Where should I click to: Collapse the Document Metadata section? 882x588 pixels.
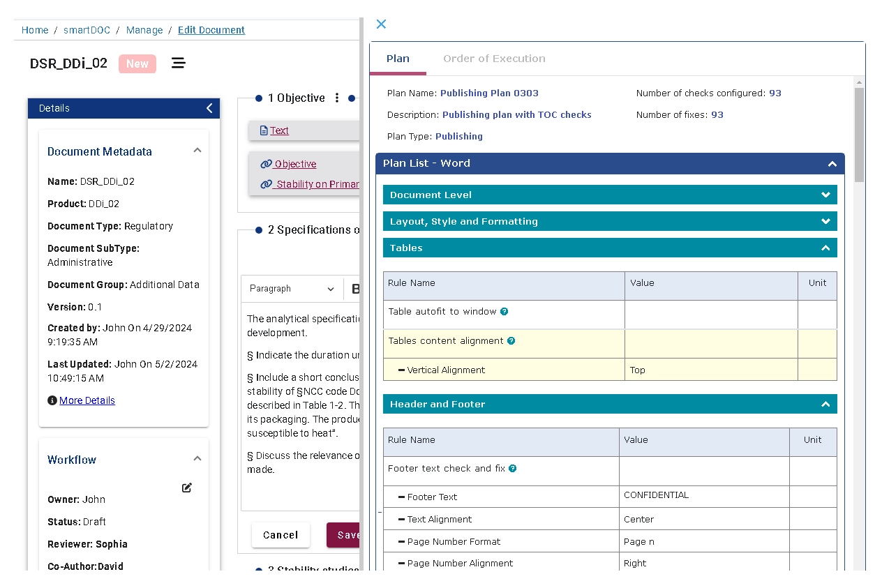(197, 151)
